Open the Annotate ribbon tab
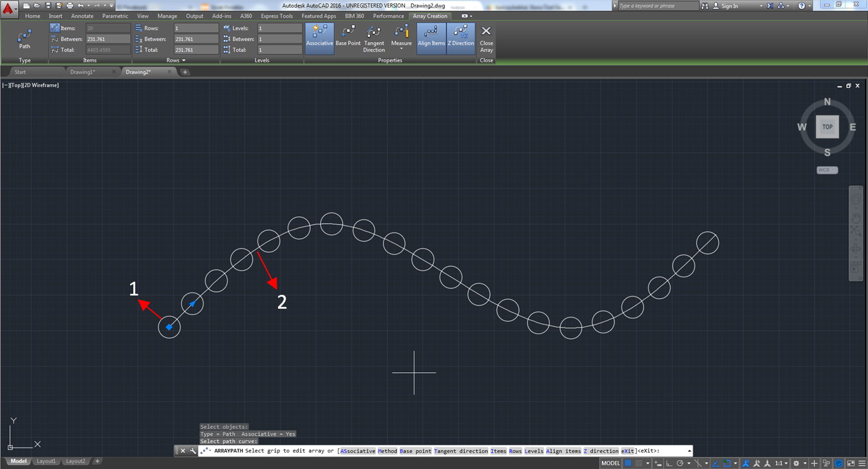The height and width of the screenshot is (469, 868). coord(82,16)
